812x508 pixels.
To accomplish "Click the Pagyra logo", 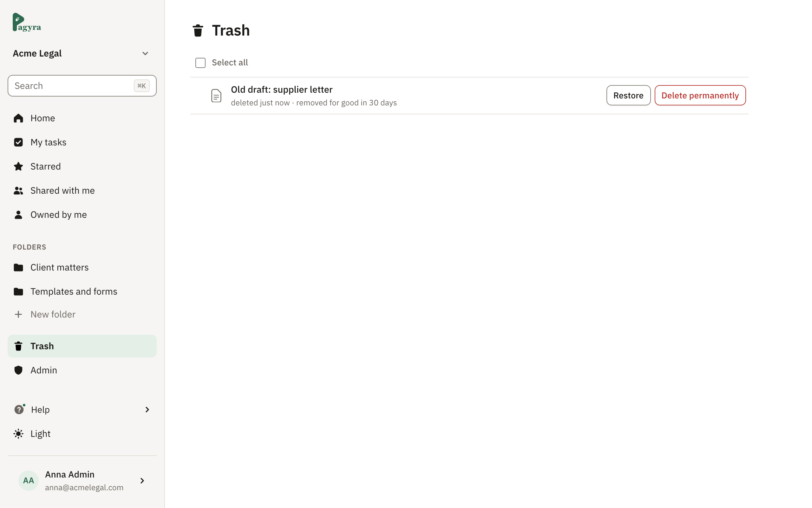I will [x=27, y=22].
